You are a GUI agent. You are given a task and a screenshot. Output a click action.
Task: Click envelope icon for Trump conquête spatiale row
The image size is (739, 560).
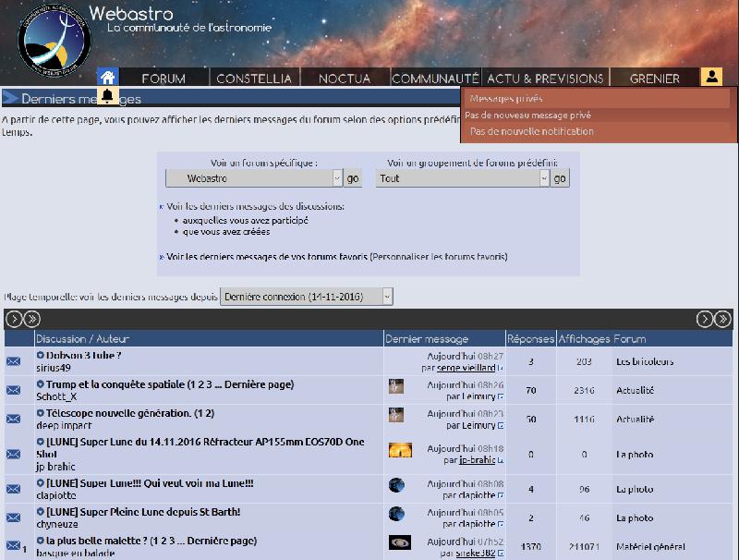(x=13, y=390)
